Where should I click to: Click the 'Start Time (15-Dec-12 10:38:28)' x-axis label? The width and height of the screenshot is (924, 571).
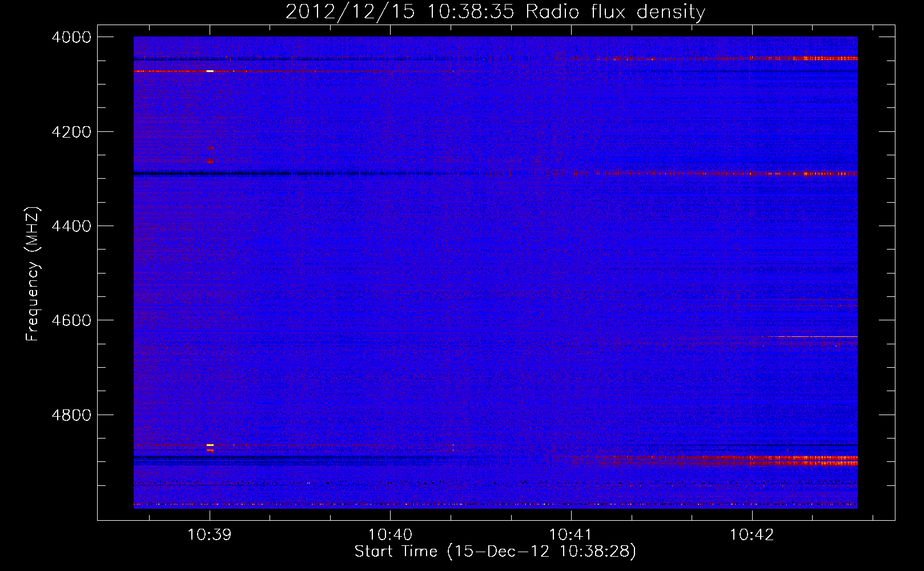coord(495,552)
